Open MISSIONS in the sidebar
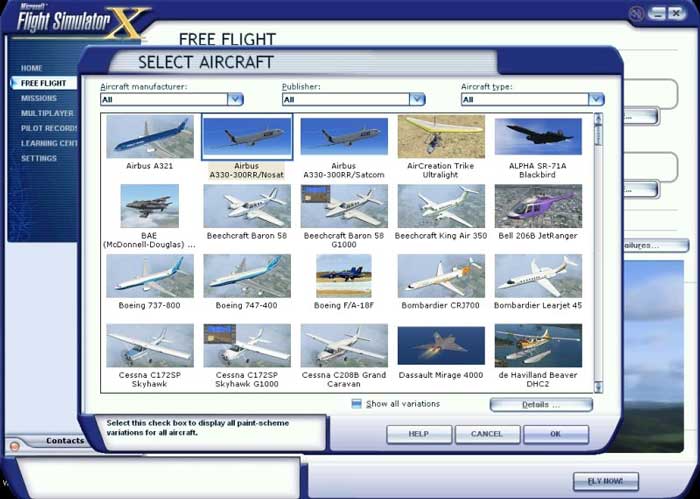Viewport: 700px width, 499px height. click(x=39, y=98)
